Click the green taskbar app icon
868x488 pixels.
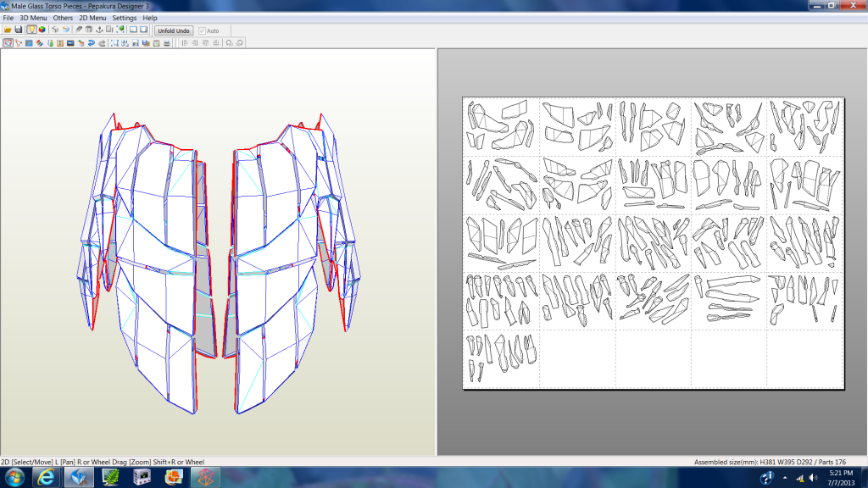coord(111,478)
